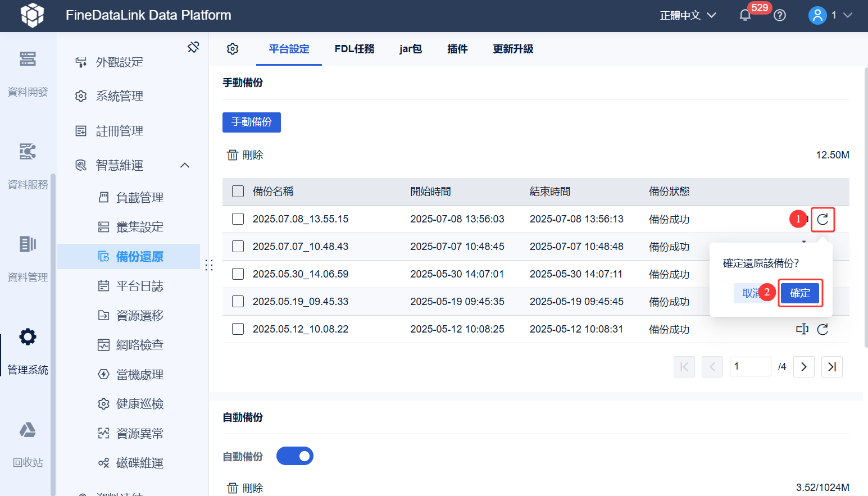
Task: Click the page number input field
Action: tap(751, 367)
